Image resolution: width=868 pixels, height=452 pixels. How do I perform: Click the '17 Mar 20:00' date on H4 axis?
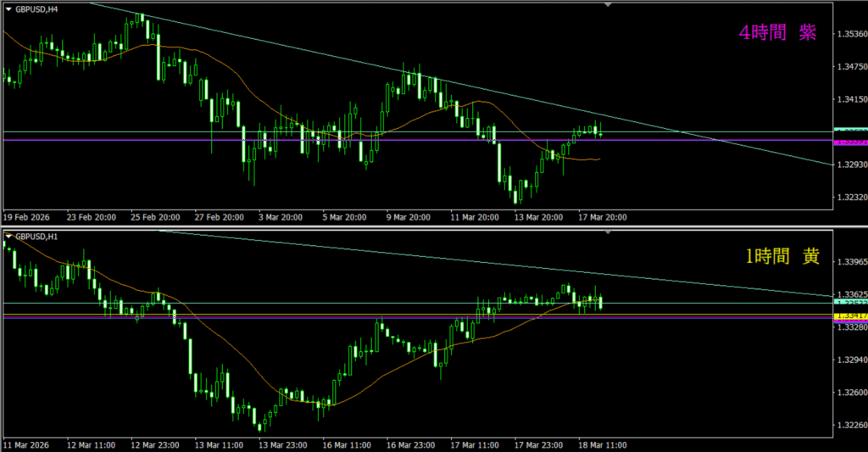[x=603, y=217]
